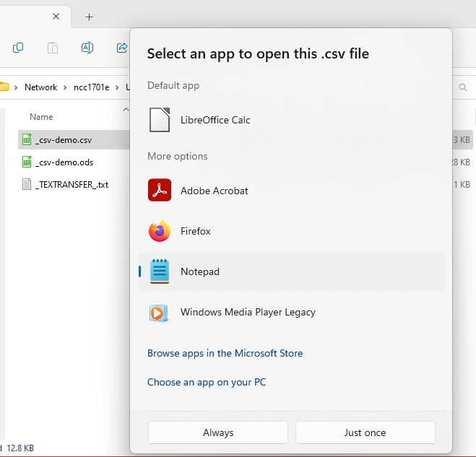Open a new Explorer tab with plus button
Viewport: 476px width, 457px height.
click(x=90, y=17)
